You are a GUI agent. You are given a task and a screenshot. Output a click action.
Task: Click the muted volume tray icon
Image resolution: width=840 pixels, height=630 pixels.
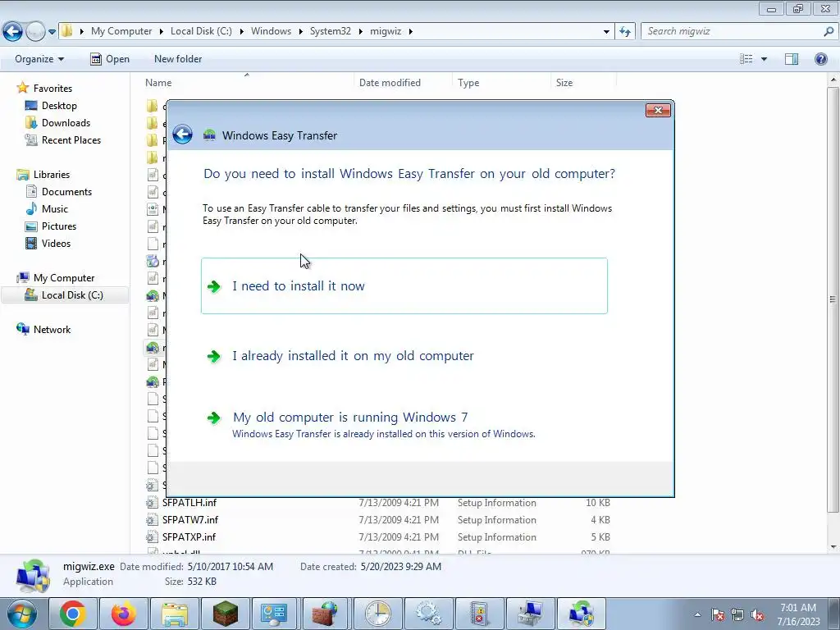(757, 614)
